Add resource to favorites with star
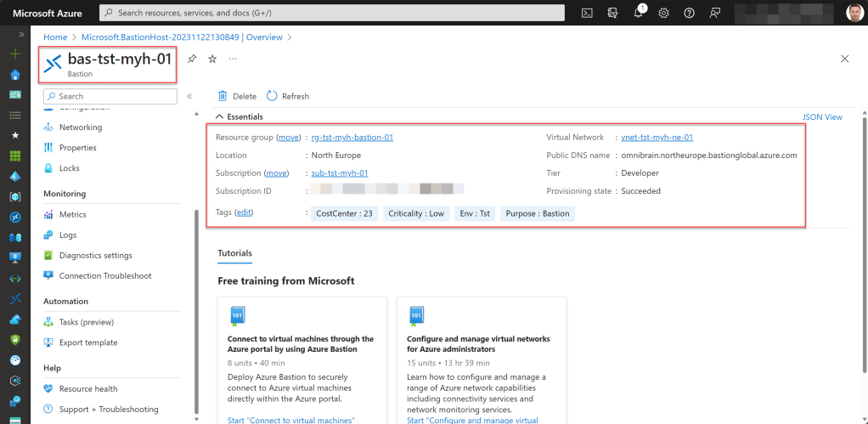 pyautogui.click(x=212, y=59)
